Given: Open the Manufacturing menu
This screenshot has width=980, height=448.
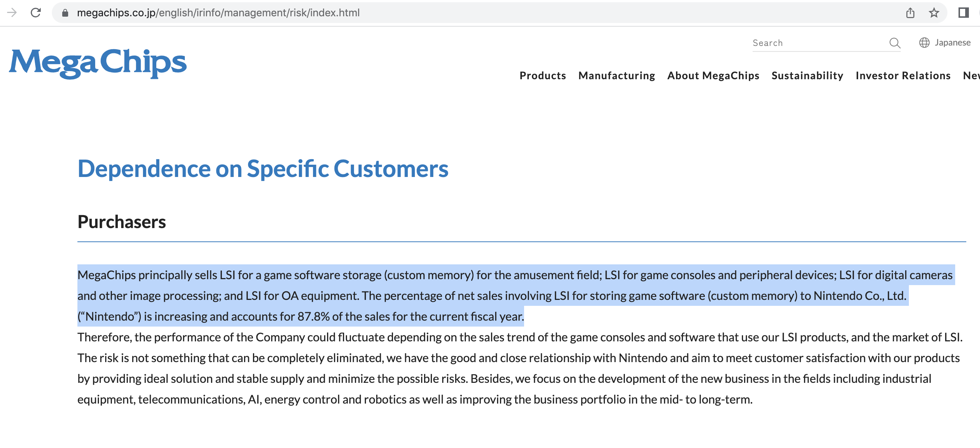Looking at the screenshot, I should pos(616,76).
